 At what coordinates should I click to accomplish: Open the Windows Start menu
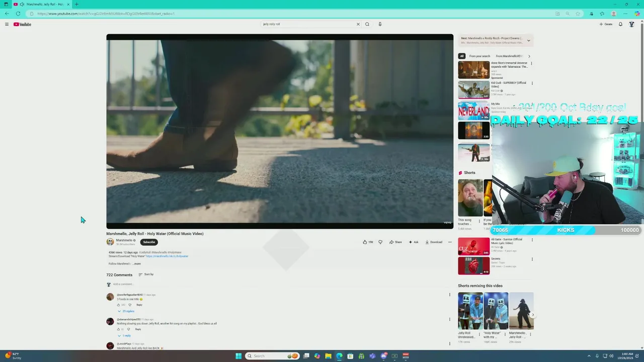238,356
